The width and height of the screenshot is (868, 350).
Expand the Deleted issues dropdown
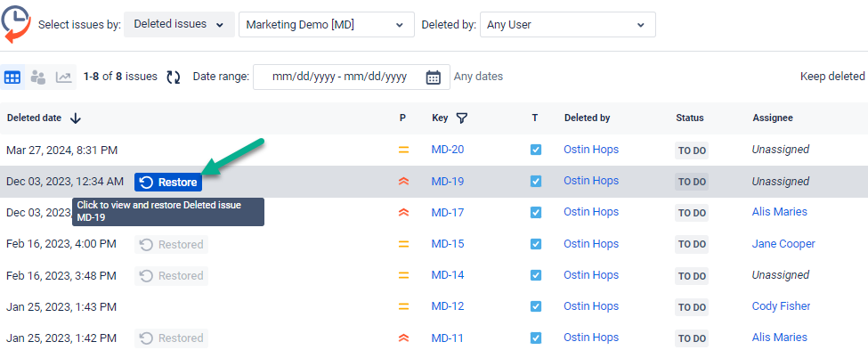pos(179,24)
